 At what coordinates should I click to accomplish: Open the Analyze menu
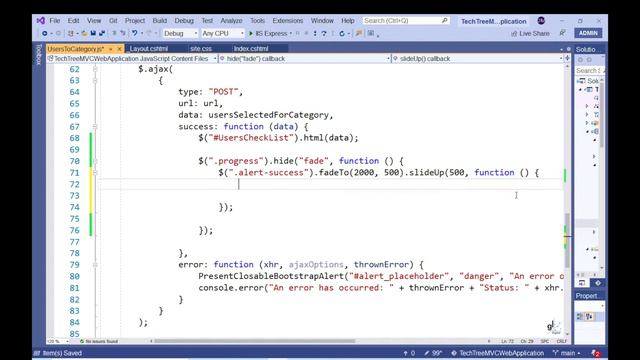coord(231,20)
